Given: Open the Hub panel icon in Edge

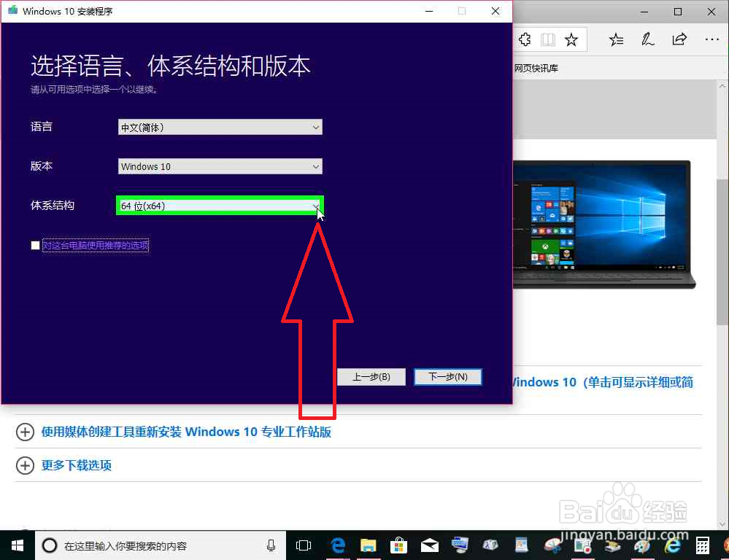Looking at the screenshot, I should 615,39.
